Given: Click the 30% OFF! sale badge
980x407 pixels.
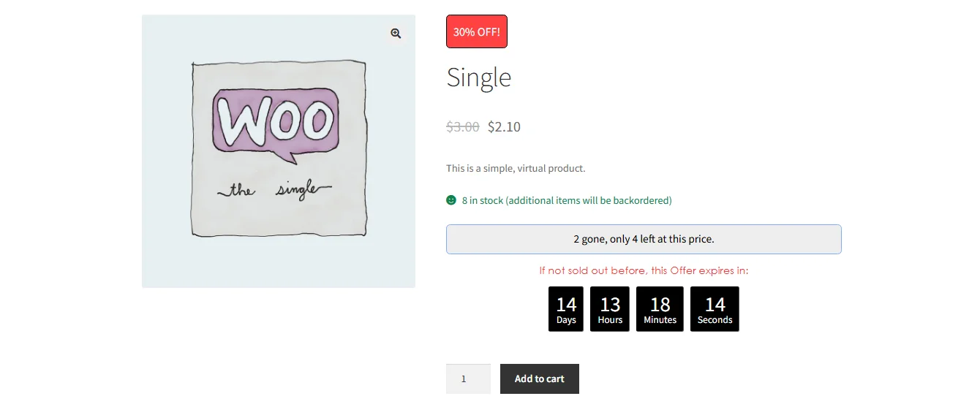Looking at the screenshot, I should pyautogui.click(x=477, y=31).
